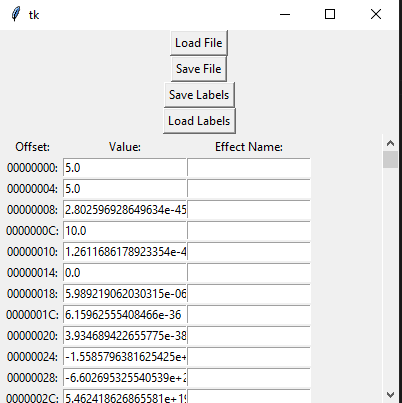This screenshot has height=403, width=402.
Task: Click the tk window title text
Action: pos(34,15)
